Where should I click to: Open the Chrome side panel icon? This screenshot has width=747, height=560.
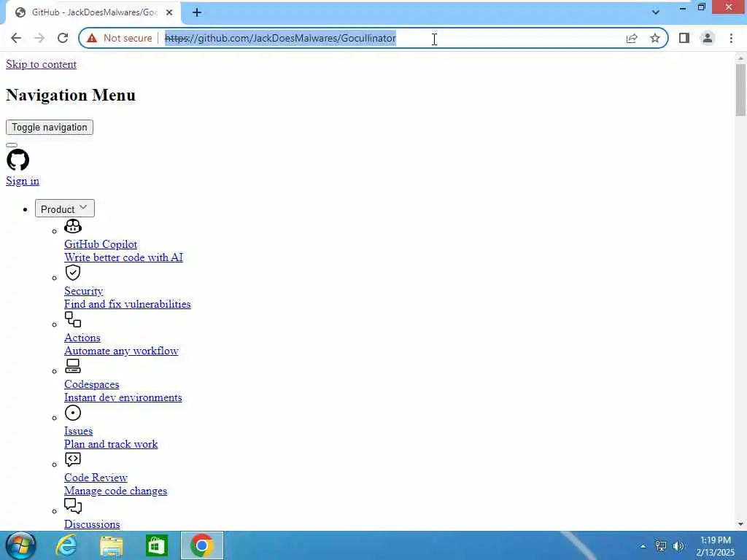684,38
